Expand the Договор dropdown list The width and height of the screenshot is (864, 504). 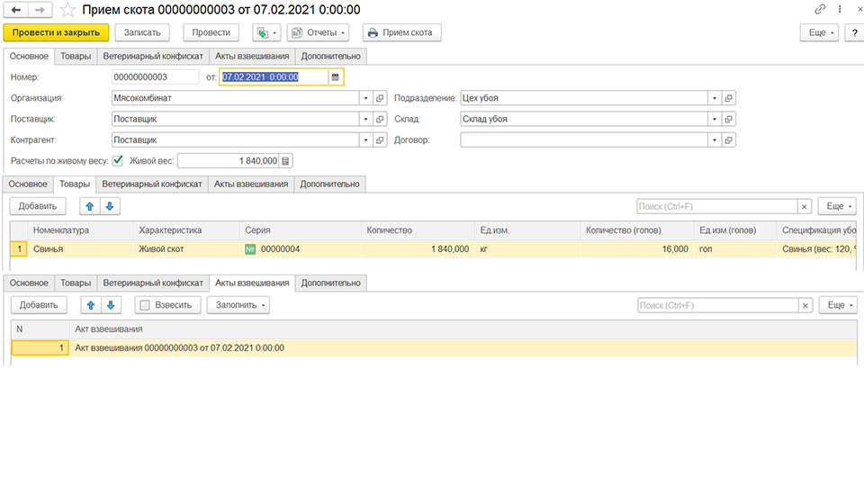coord(715,139)
